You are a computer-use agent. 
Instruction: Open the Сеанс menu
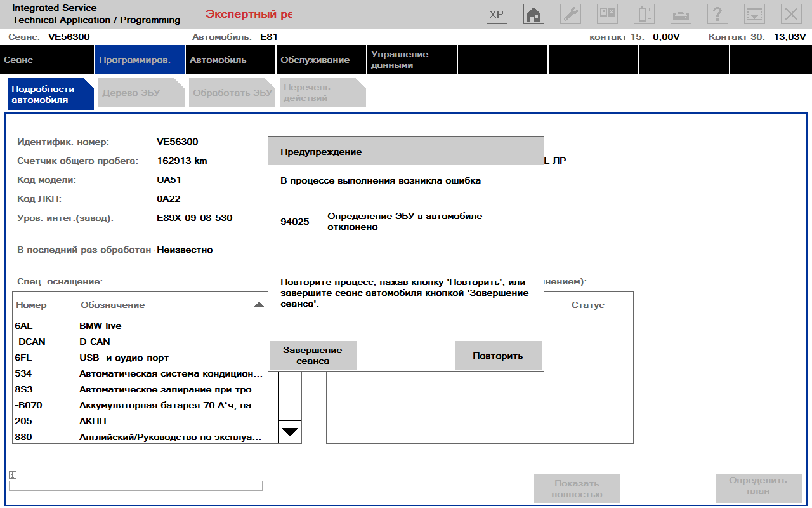47,60
